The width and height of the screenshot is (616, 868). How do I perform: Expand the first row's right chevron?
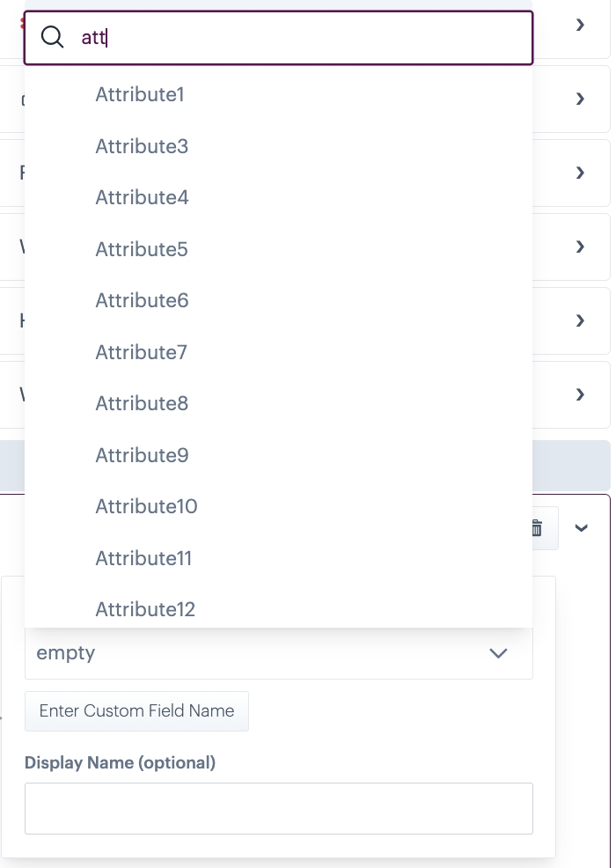(580, 25)
